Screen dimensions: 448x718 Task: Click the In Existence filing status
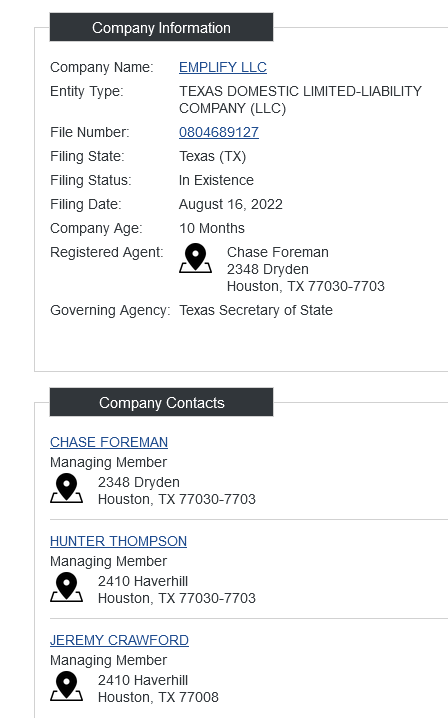tap(216, 180)
